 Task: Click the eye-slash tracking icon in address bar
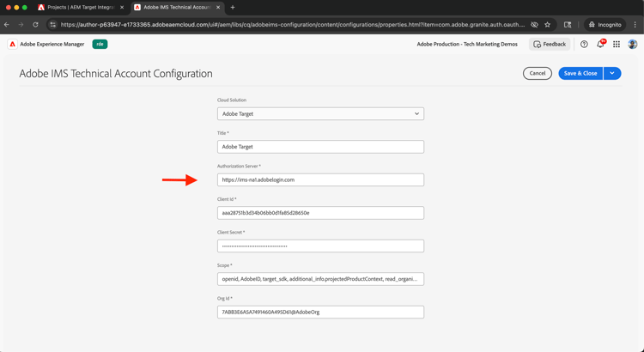point(534,25)
